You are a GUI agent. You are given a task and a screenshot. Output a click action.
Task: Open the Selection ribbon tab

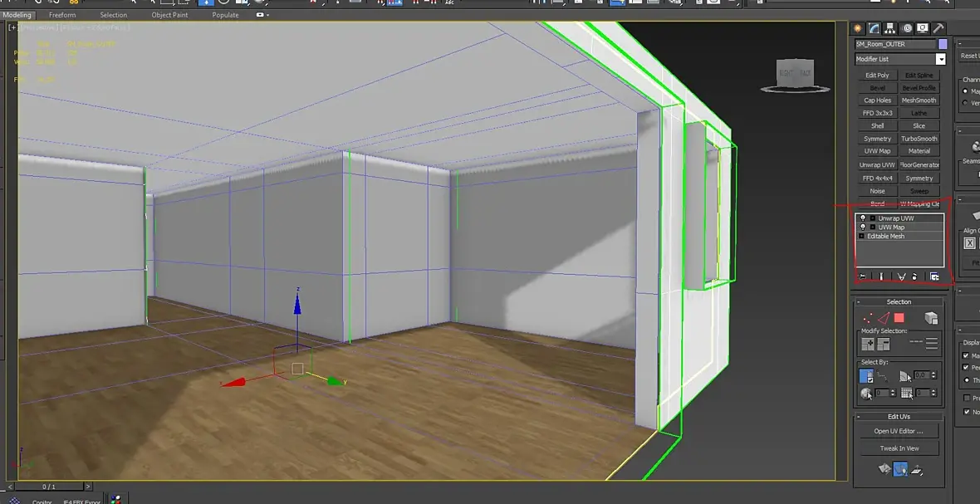point(114,15)
